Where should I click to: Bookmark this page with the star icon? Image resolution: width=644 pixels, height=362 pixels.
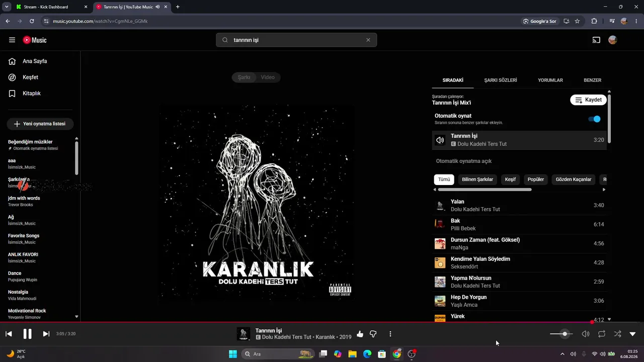pyautogui.click(x=577, y=21)
